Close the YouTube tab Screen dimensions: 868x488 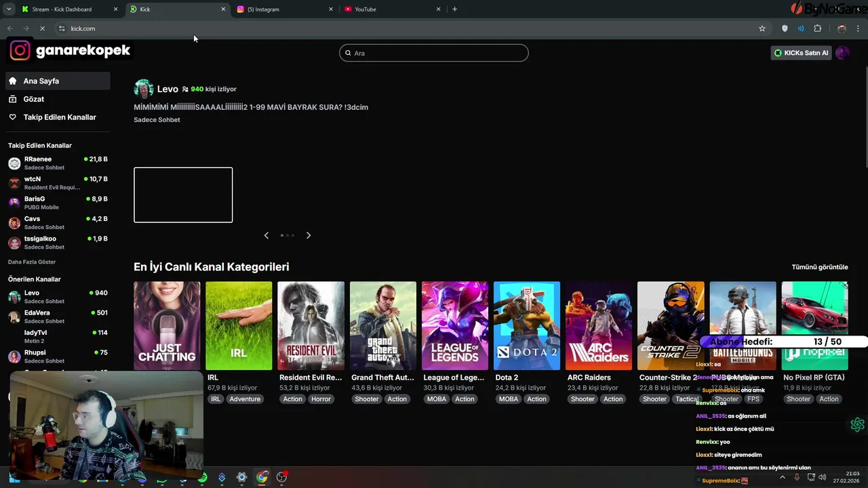[438, 9]
